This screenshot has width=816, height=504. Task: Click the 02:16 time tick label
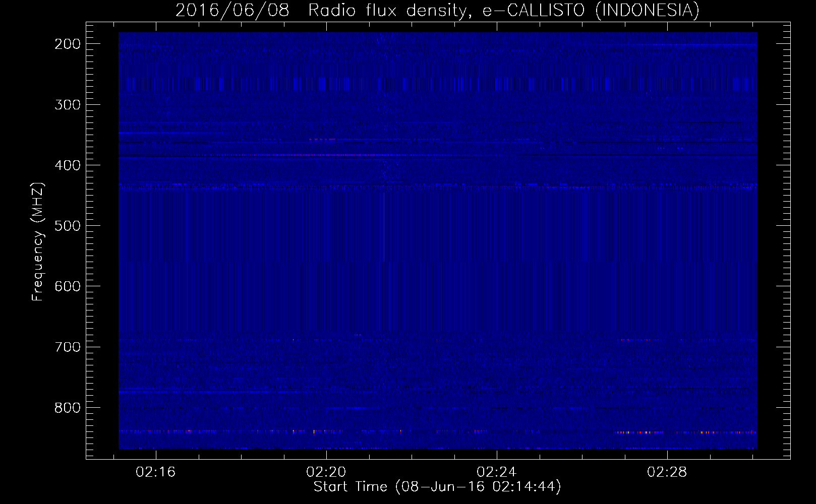[x=155, y=472]
